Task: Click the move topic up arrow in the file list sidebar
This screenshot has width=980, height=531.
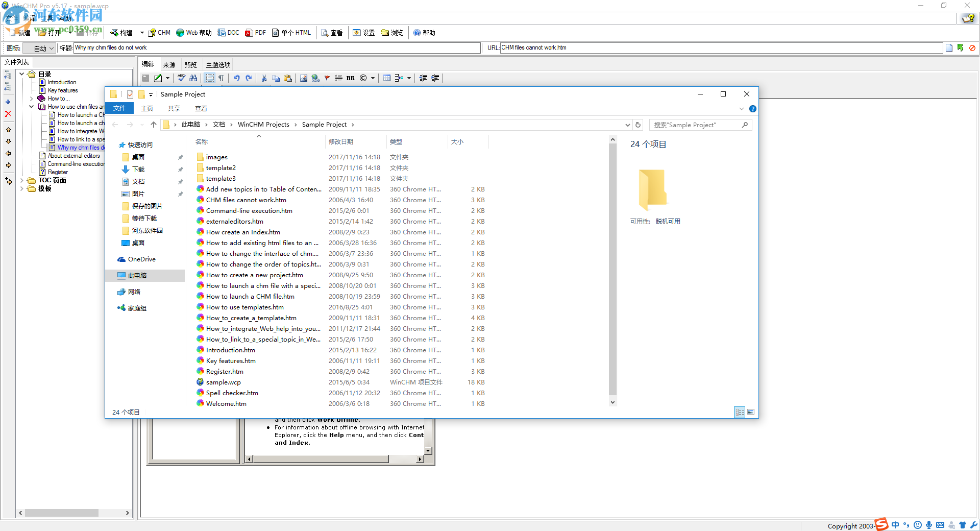Action: tap(8, 130)
